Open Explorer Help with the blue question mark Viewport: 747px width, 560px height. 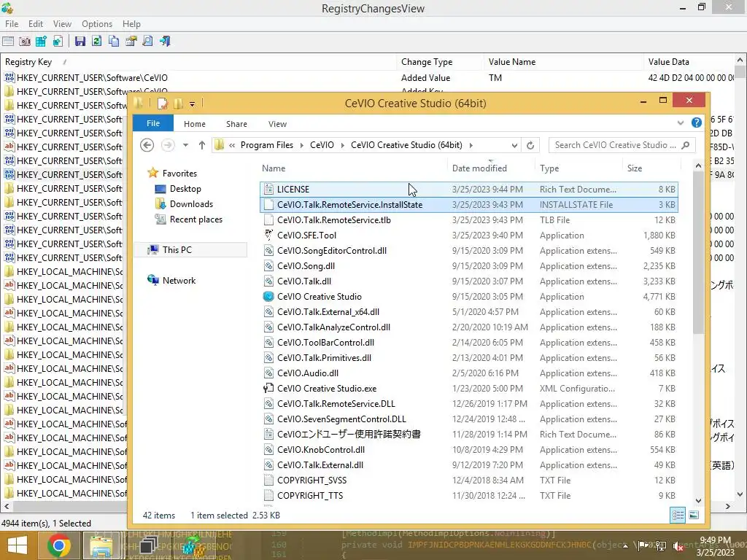[697, 122]
